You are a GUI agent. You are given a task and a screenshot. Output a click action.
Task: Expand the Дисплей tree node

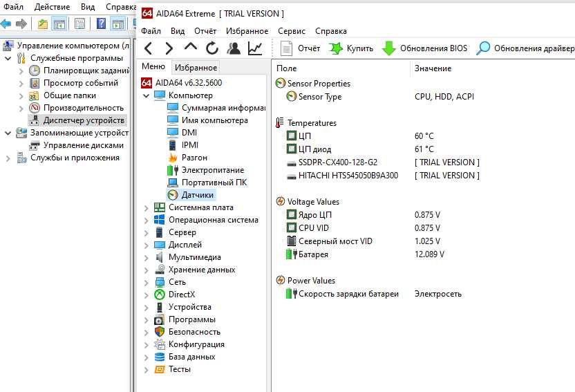(146, 245)
